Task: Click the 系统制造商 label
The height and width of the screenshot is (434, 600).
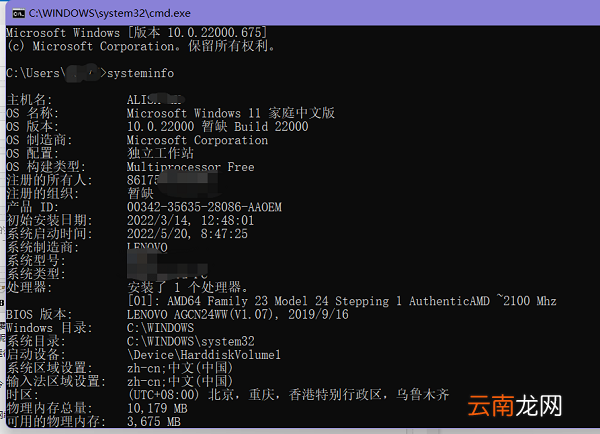Action: pyautogui.click(x=42, y=247)
